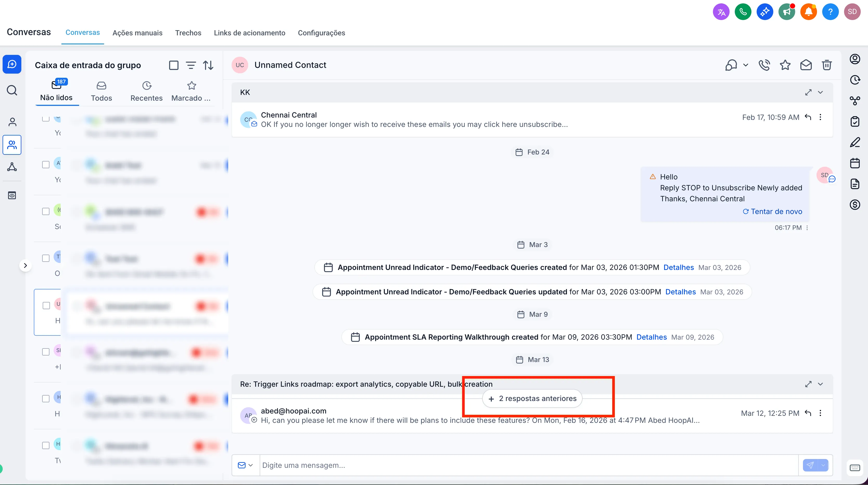Click the Tentar de novo retry link
868x485 pixels.
click(x=773, y=211)
